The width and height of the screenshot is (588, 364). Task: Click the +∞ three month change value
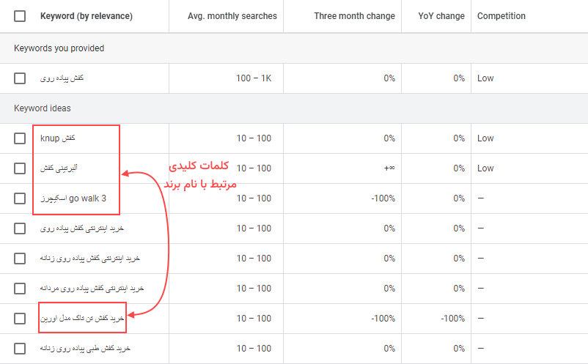pyautogui.click(x=389, y=168)
